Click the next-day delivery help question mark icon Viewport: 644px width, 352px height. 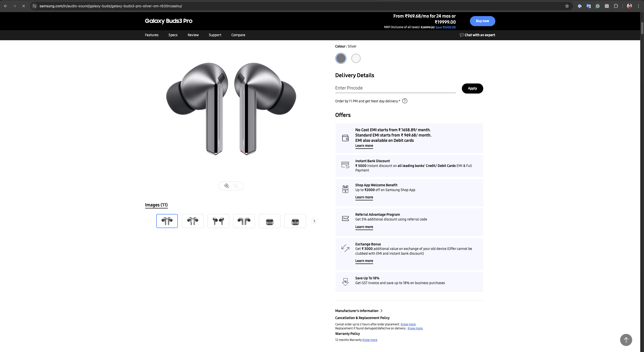click(x=405, y=101)
